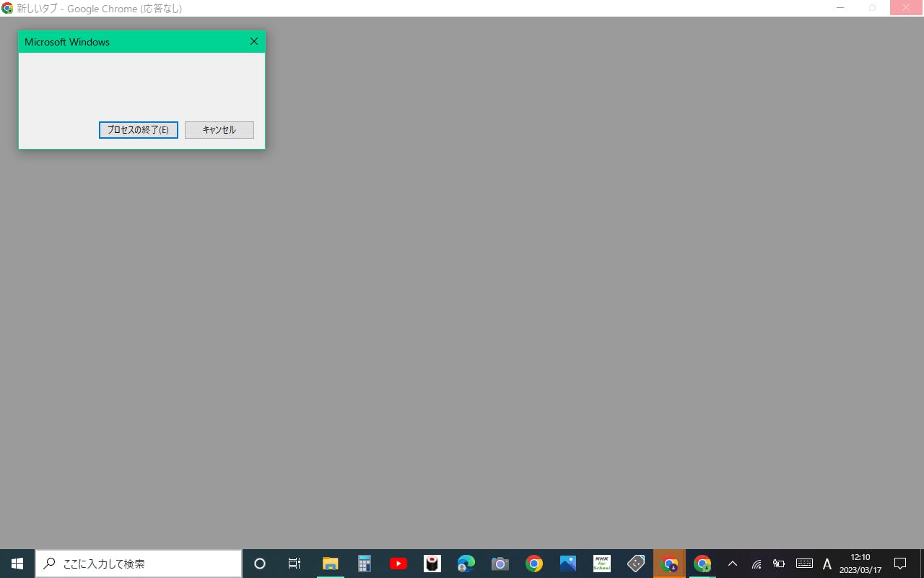Image resolution: width=924 pixels, height=578 pixels.
Task: Open the Calculator app icon
Action: (364, 564)
